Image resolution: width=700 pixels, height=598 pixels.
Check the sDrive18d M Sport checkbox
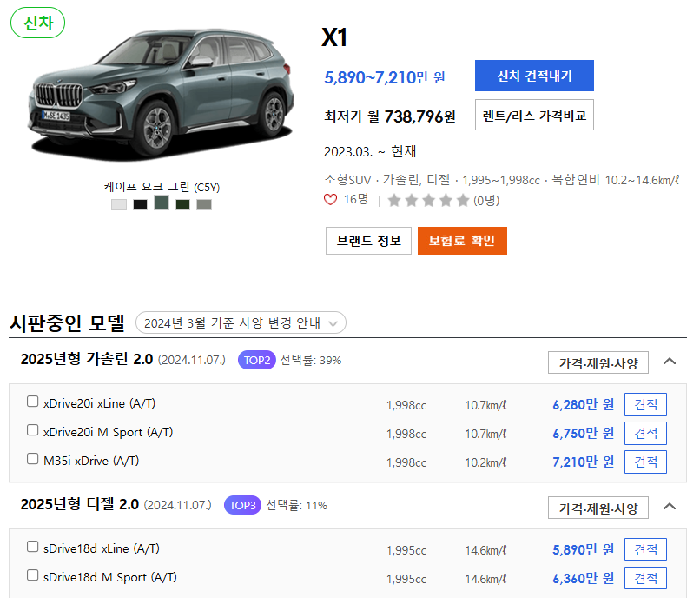point(33,575)
